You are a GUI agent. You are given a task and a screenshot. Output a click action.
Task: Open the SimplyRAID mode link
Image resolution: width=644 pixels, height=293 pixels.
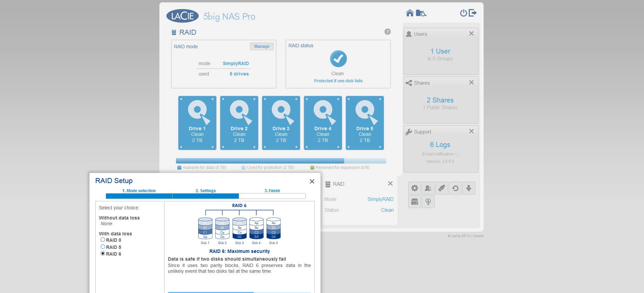[x=236, y=63]
